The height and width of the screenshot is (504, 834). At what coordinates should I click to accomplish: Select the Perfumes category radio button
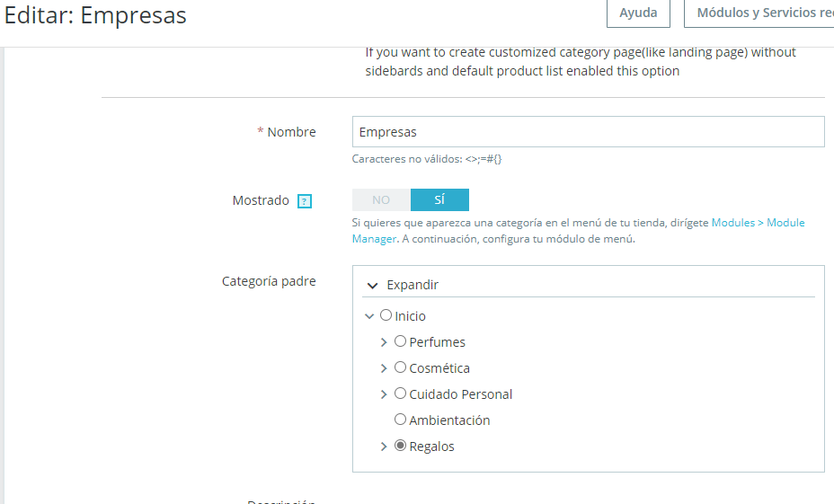tap(401, 341)
